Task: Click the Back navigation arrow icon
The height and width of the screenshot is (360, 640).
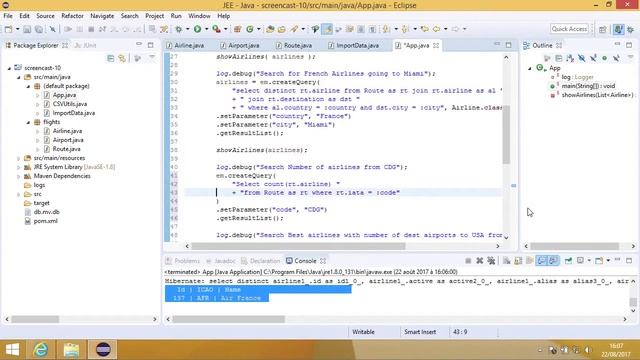Action: coord(436,29)
